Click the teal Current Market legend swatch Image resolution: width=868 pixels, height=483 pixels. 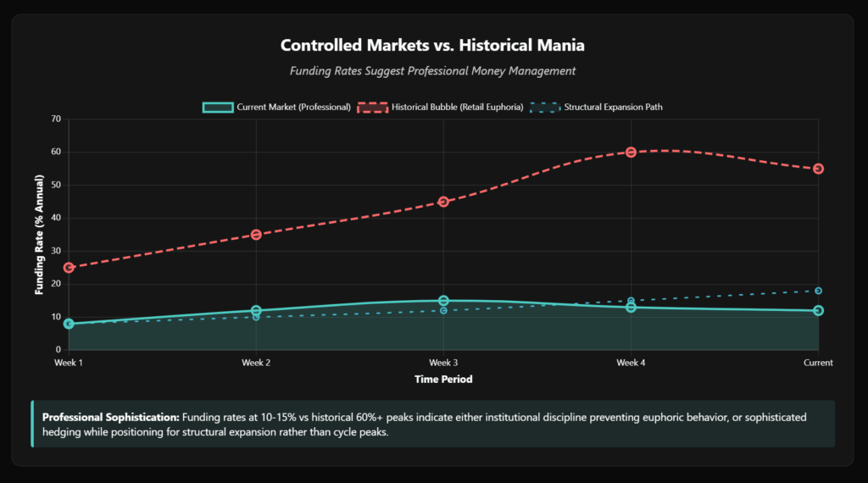[x=217, y=108]
